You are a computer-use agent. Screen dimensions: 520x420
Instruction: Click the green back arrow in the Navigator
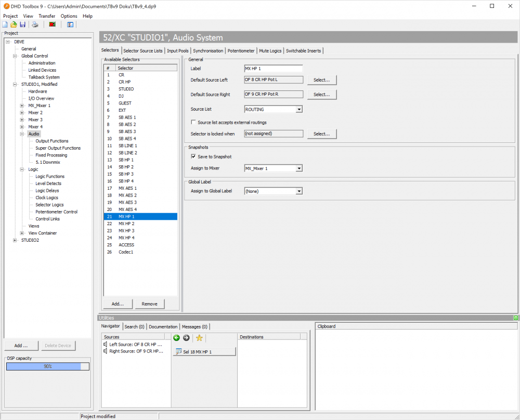pos(177,338)
